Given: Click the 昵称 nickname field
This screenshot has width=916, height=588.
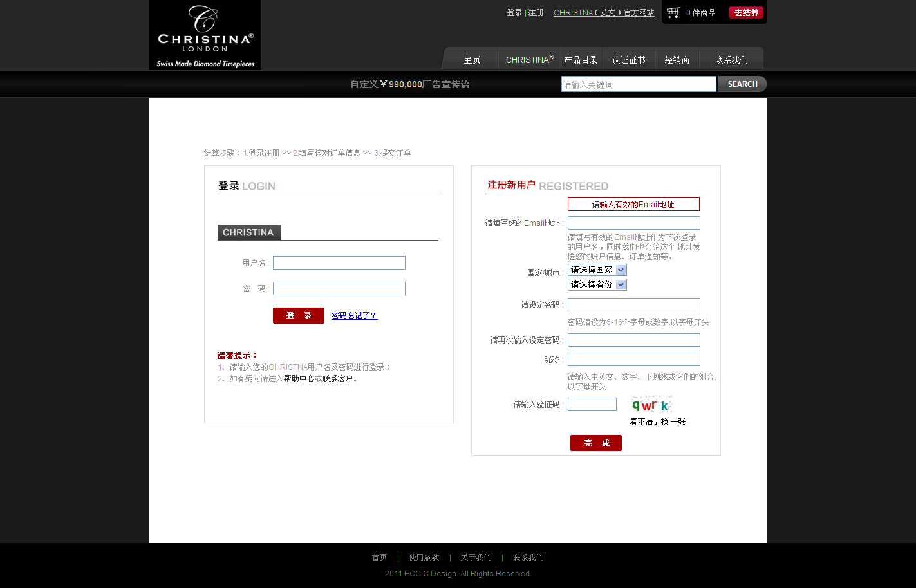Looking at the screenshot, I should [634, 359].
